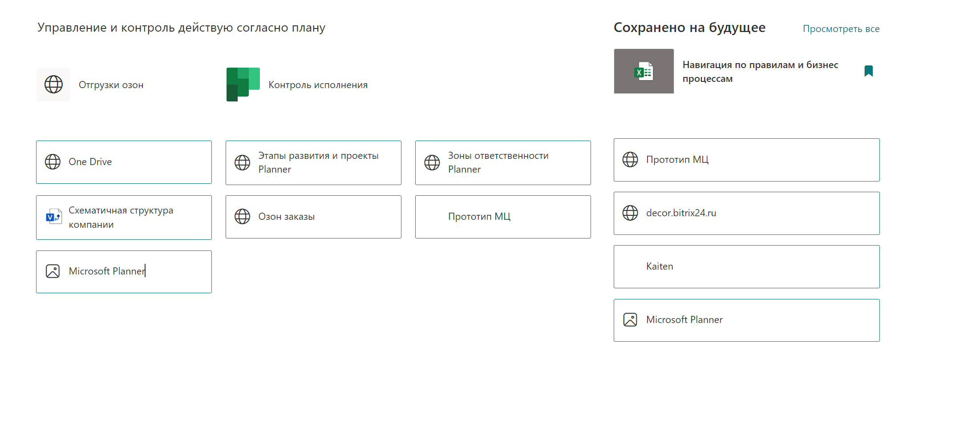Click the globe icon beside Отгрузки озон

(53, 85)
